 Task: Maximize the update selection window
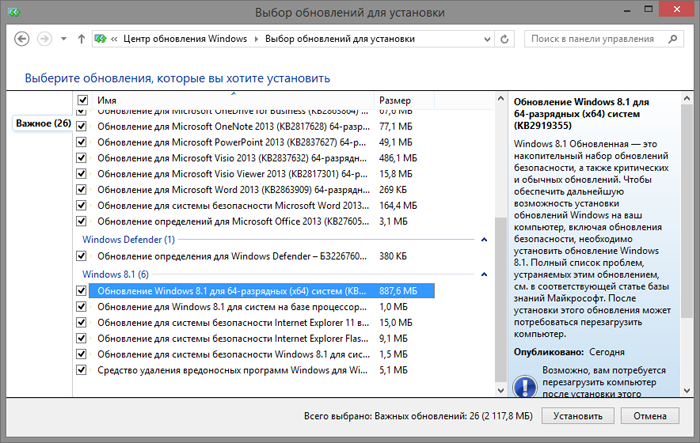click(649, 10)
